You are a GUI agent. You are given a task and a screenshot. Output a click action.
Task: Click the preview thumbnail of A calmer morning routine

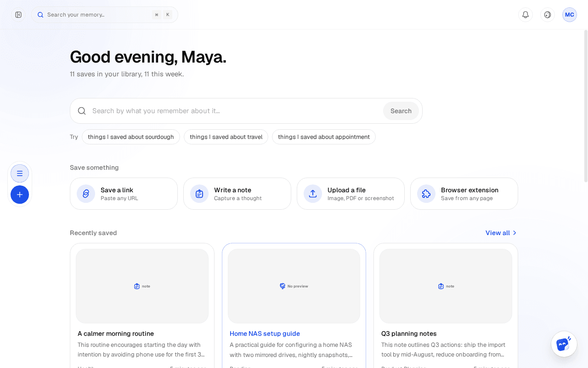[142, 286]
